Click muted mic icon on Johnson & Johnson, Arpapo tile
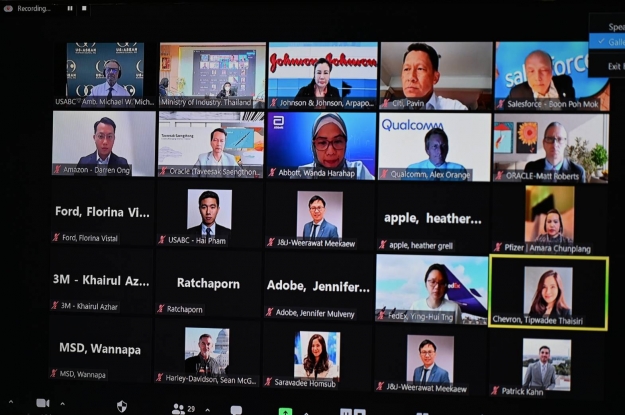This screenshot has width=625, height=415. coord(273,103)
